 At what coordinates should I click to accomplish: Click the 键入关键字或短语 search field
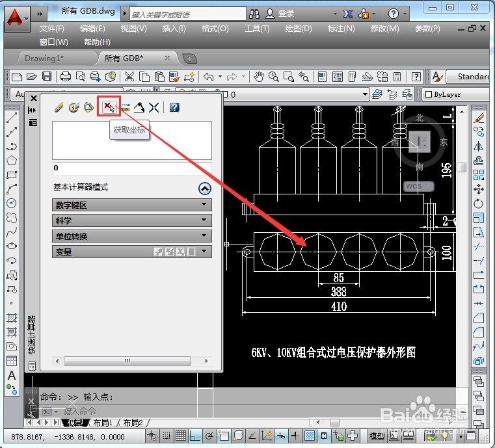coord(188,14)
